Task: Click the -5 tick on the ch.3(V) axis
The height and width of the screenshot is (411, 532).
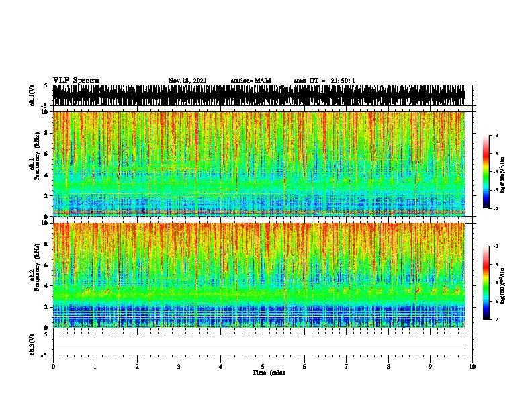Action: click(45, 355)
